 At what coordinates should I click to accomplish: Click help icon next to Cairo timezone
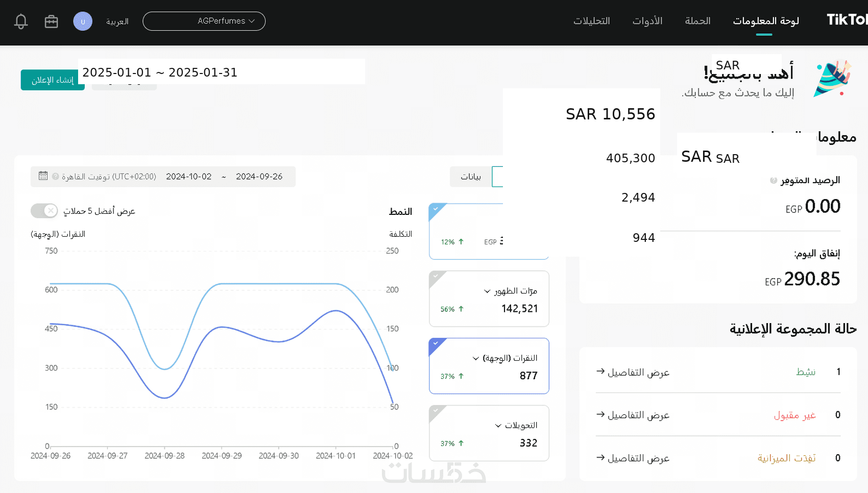point(55,177)
